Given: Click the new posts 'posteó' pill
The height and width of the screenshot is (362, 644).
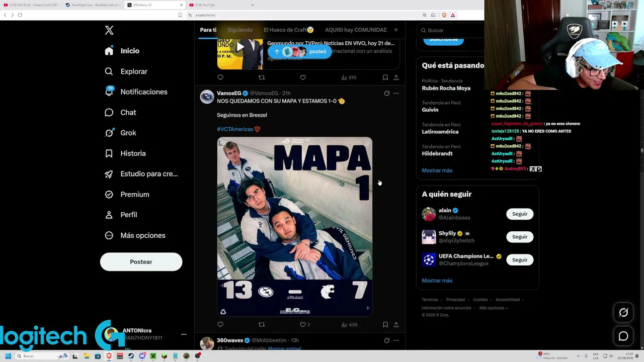Looking at the screenshot, I should (300, 52).
